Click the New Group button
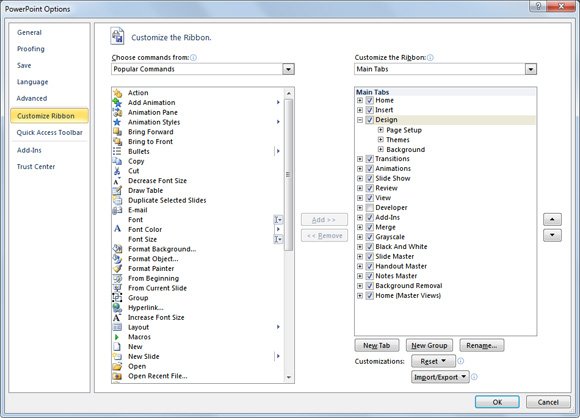Screen dimensions: 580x418 (429, 345)
